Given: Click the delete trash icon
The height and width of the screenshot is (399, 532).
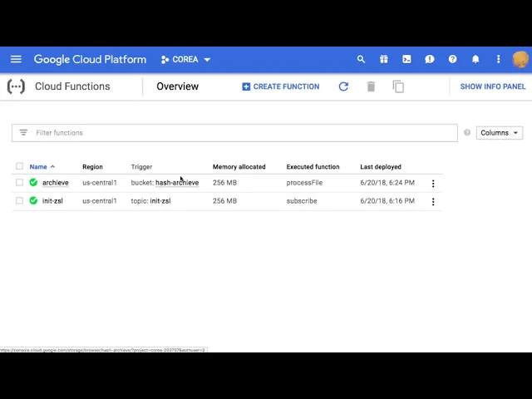Looking at the screenshot, I should click(x=371, y=86).
